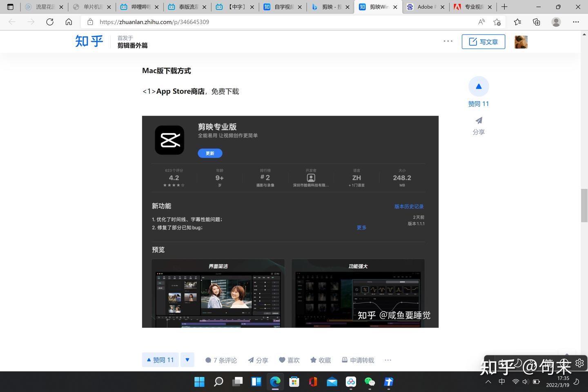
Task: Open Edge Settings and more menu
Action: pyautogui.click(x=576, y=22)
